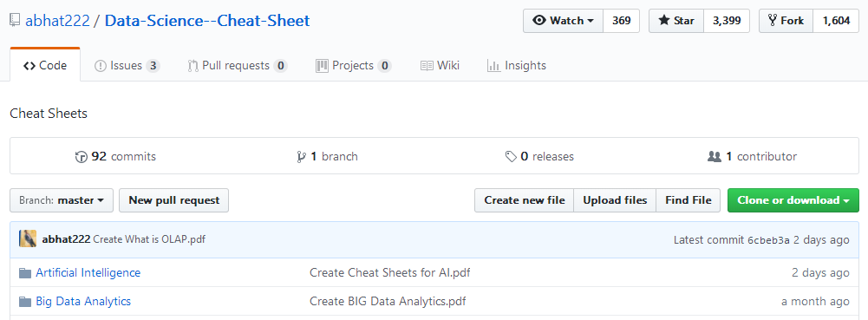The image size is (868, 320).
Task: Expand the Clone or download dropdown
Action: pos(793,200)
